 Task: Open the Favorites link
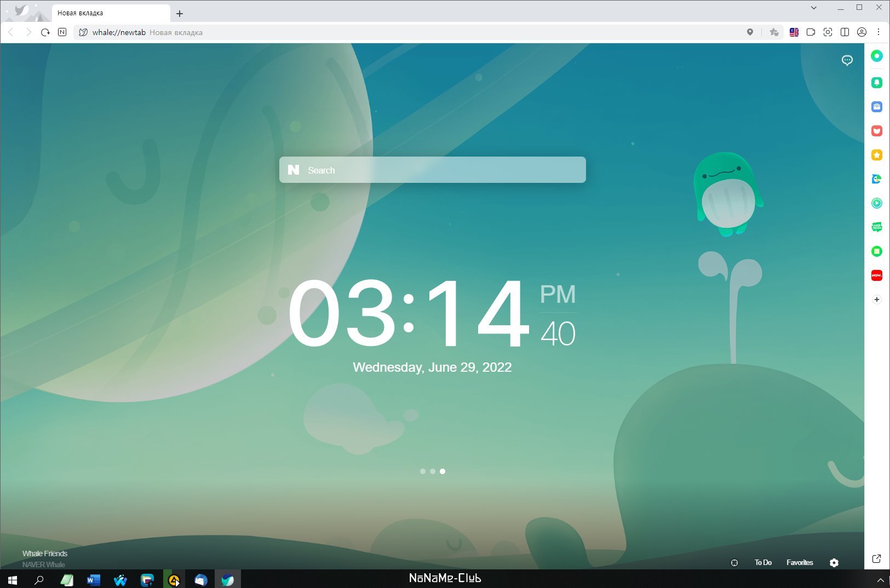[799, 563]
